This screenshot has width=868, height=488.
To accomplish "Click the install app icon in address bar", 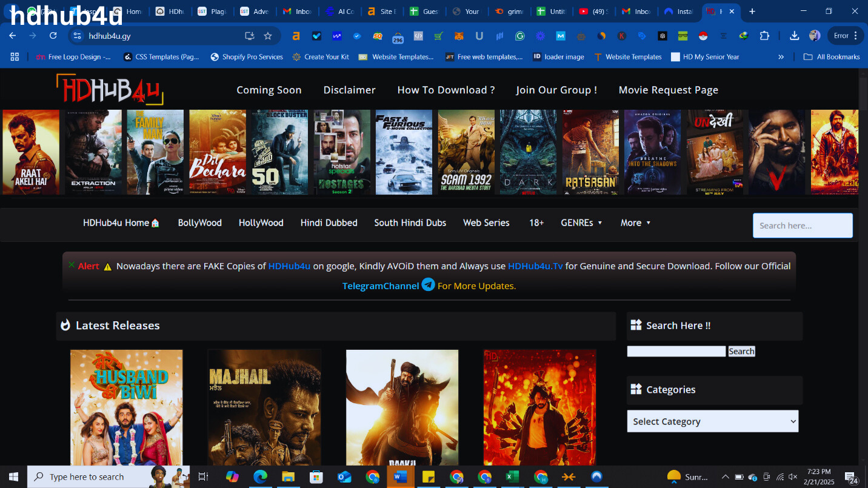I will [x=249, y=36].
